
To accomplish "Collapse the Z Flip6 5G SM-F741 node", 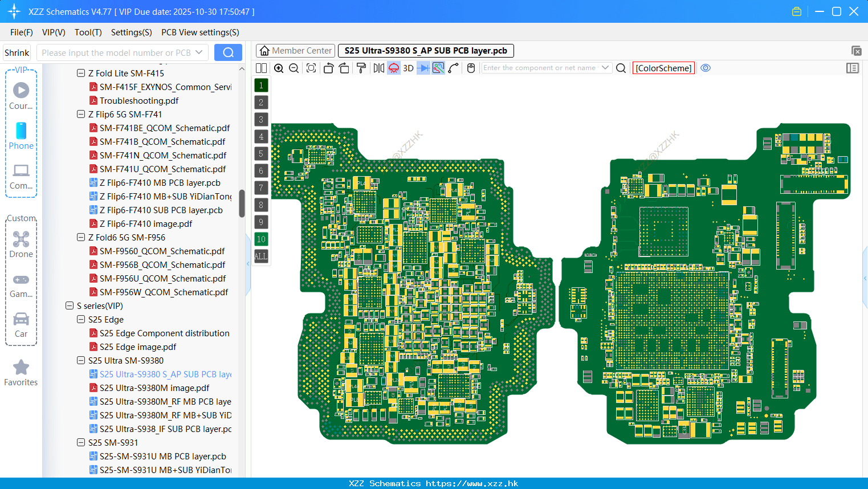I will coord(81,114).
